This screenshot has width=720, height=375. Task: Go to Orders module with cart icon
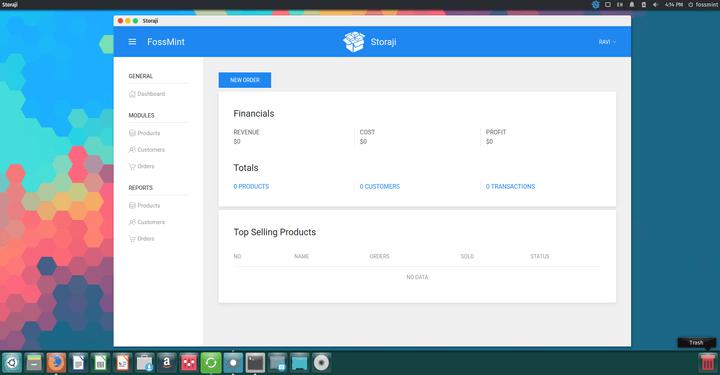click(x=141, y=166)
